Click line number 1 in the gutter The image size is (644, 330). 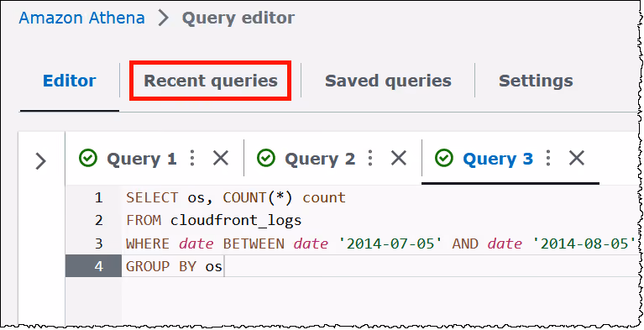(x=98, y=198)
